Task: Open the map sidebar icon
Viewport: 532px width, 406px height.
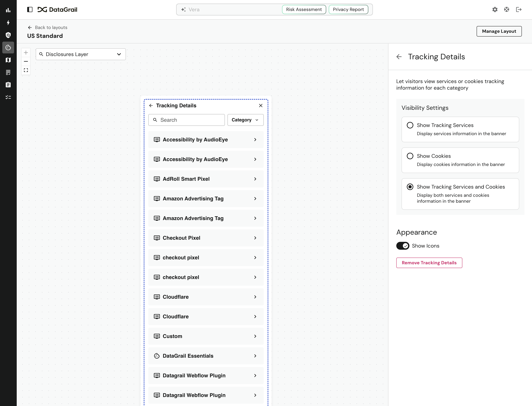Action: [x=8, y=60]
